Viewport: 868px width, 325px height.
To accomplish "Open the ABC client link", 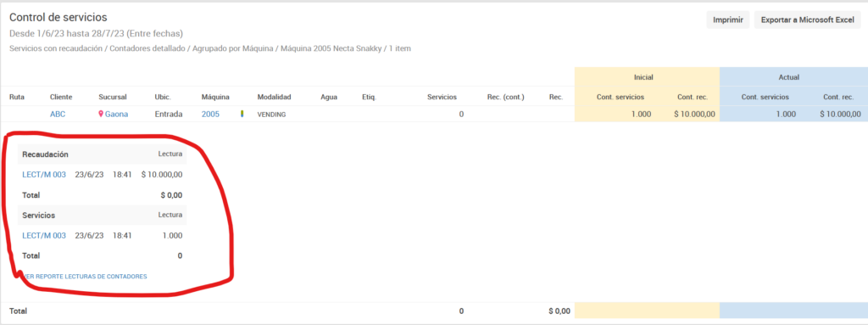I will coord(58,115).
